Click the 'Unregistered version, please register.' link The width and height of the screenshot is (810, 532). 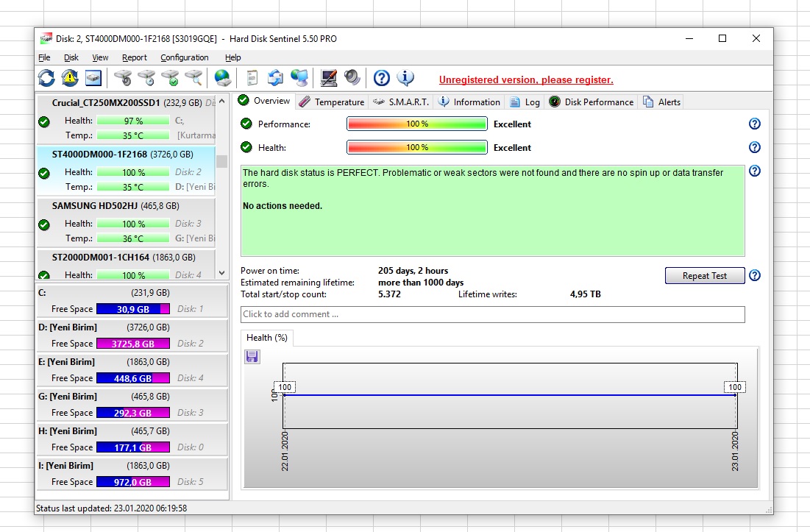point(526,79)
